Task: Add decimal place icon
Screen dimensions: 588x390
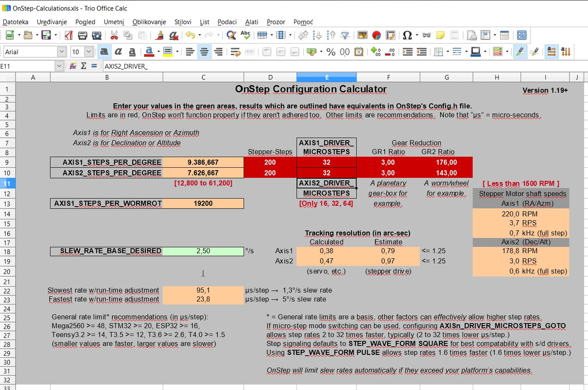Action: tap(376, 52)
